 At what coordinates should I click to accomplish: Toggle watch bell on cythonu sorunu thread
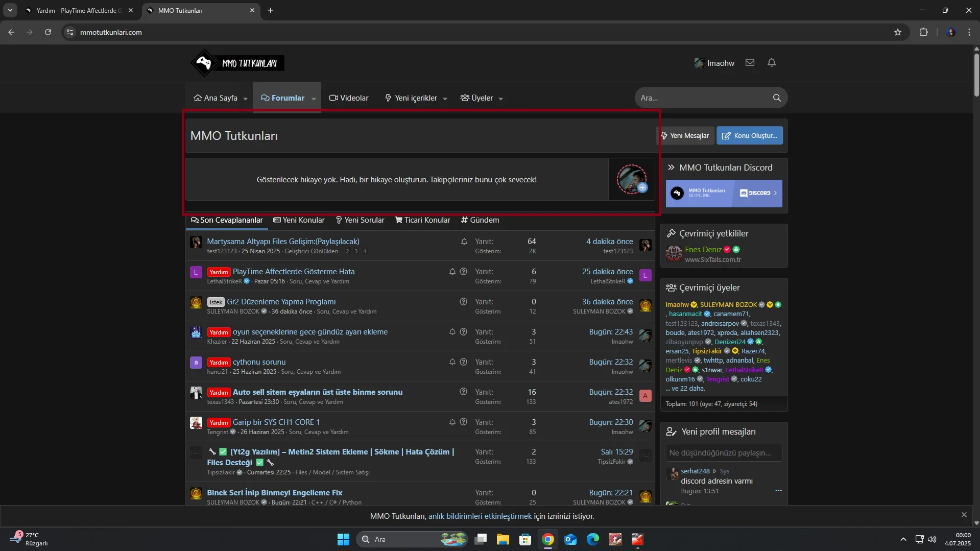coord(452,362)
